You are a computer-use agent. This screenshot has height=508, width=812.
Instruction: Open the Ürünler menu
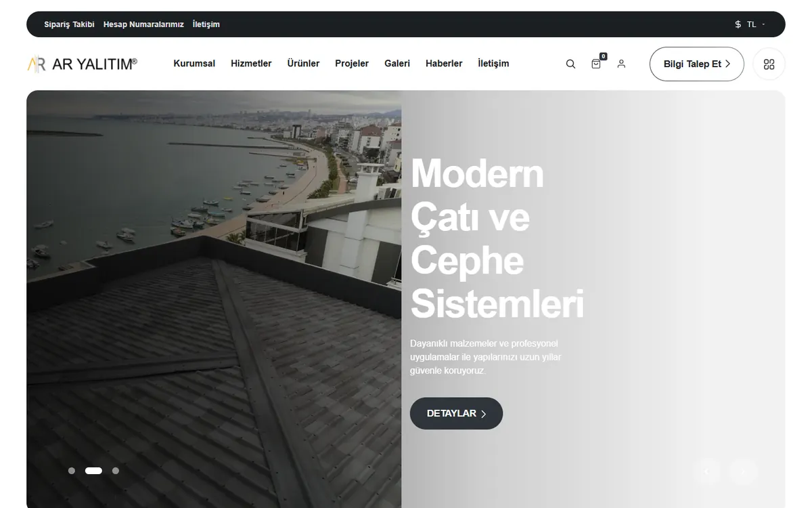click(x=303, y=64)
